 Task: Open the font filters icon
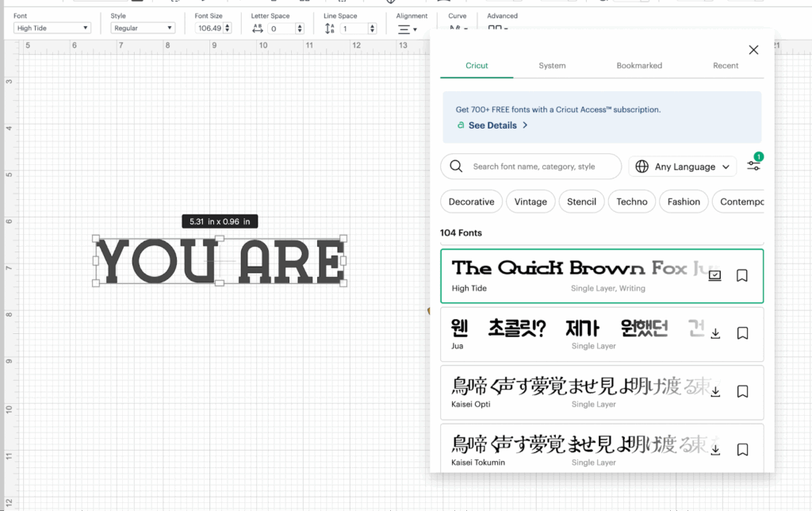click(753, 166)
